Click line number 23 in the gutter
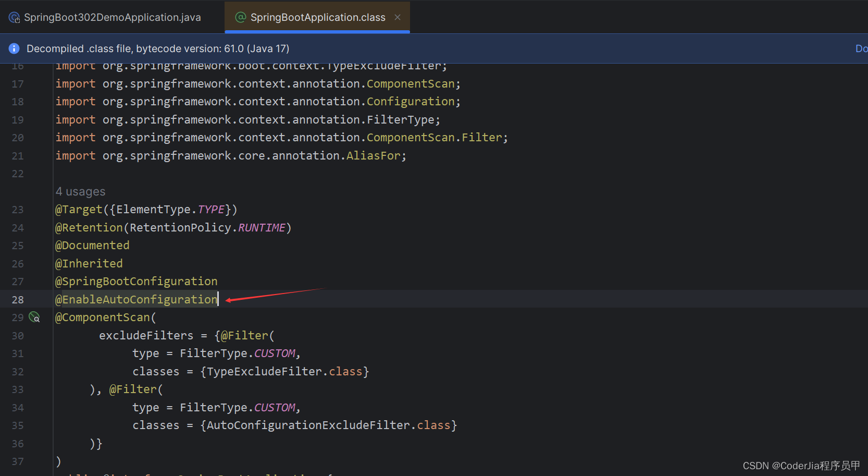 click(x=18, y=210)
